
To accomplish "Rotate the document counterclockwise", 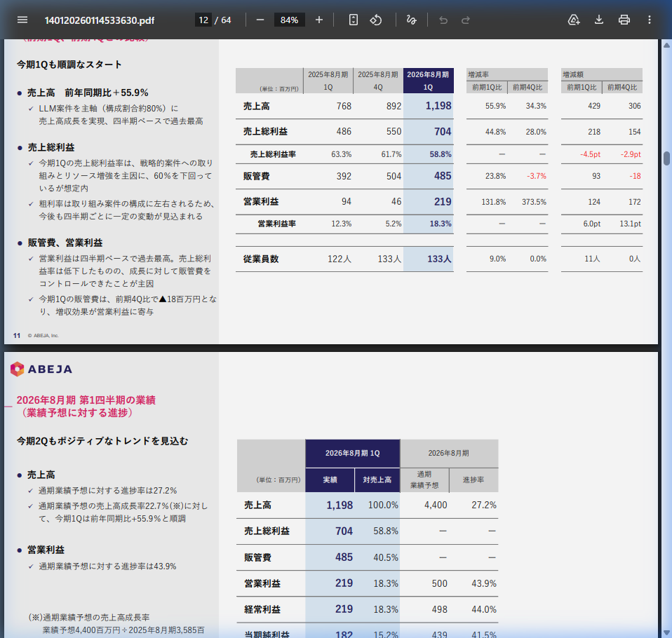I will (376, 20).
